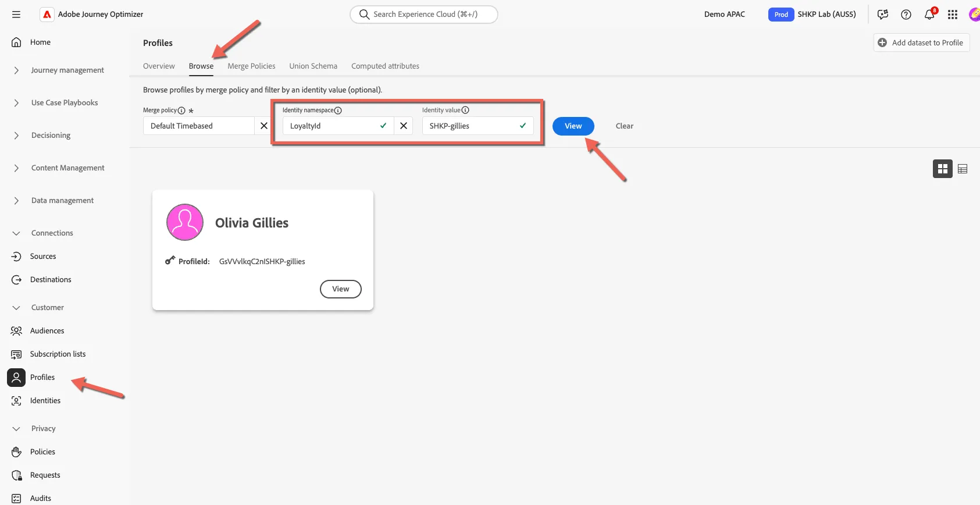Open the Merge Policies tab
The height and width of the screenshot is (505, 980).
click(x=251, y=66)
